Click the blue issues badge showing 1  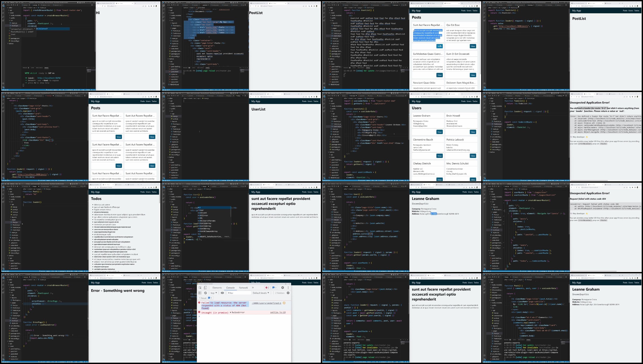coord(274,288)
